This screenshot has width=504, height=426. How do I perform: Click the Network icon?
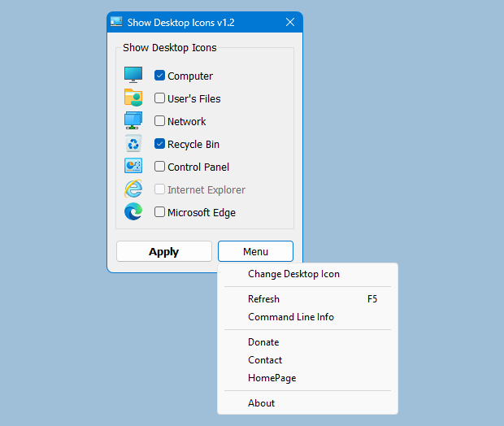133,121
